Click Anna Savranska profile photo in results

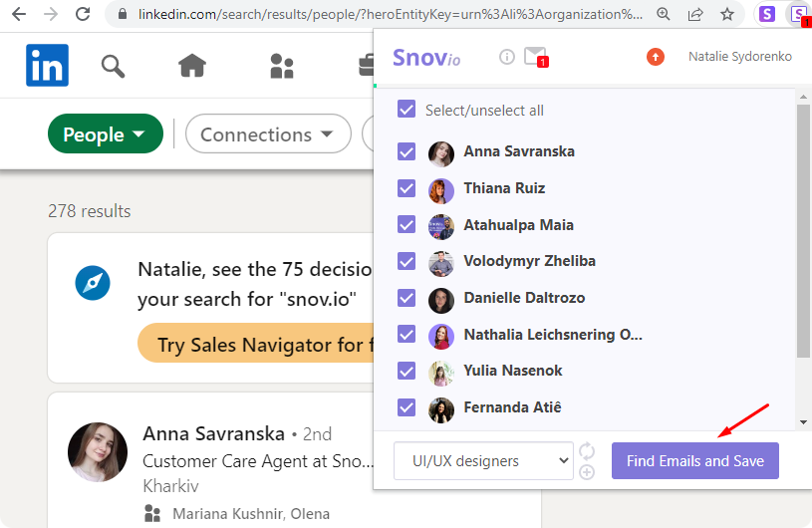pyautogui.click(x=98, y=452)
